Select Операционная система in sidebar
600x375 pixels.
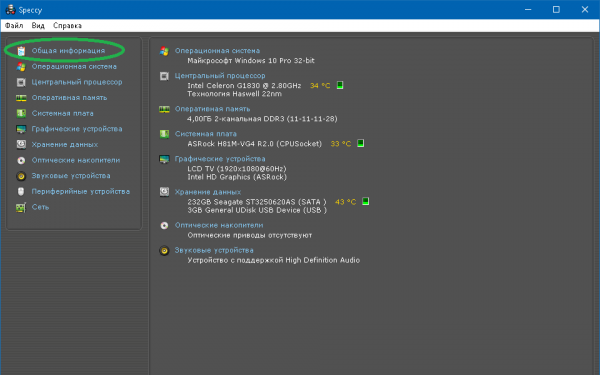tap(74, 67)
